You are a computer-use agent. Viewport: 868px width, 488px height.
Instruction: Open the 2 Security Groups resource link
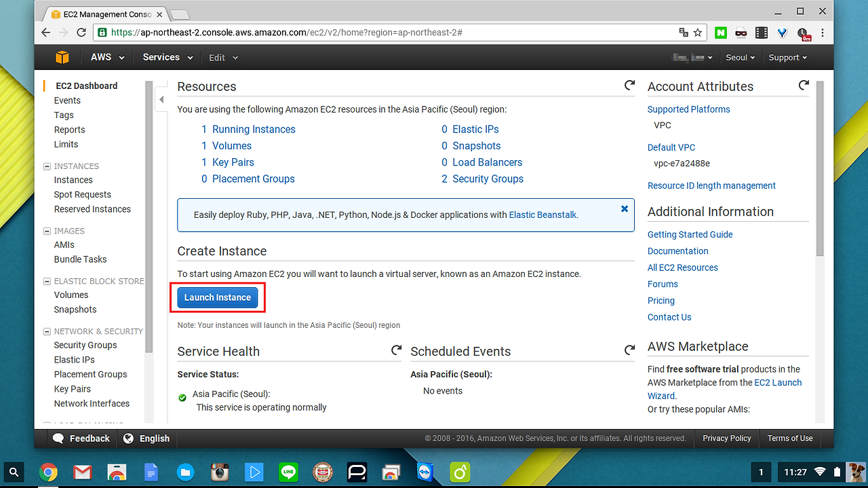coord(483,179)
